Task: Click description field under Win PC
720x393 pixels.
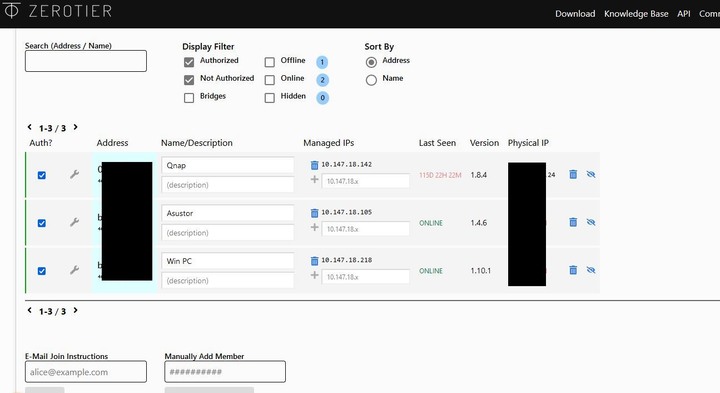Action: point(227,281)
